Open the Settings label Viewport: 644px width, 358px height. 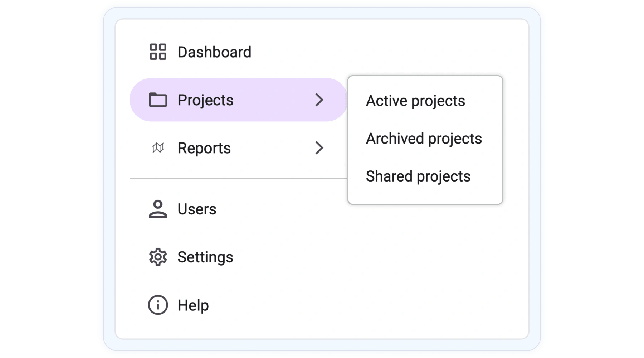tap(205, 257)
